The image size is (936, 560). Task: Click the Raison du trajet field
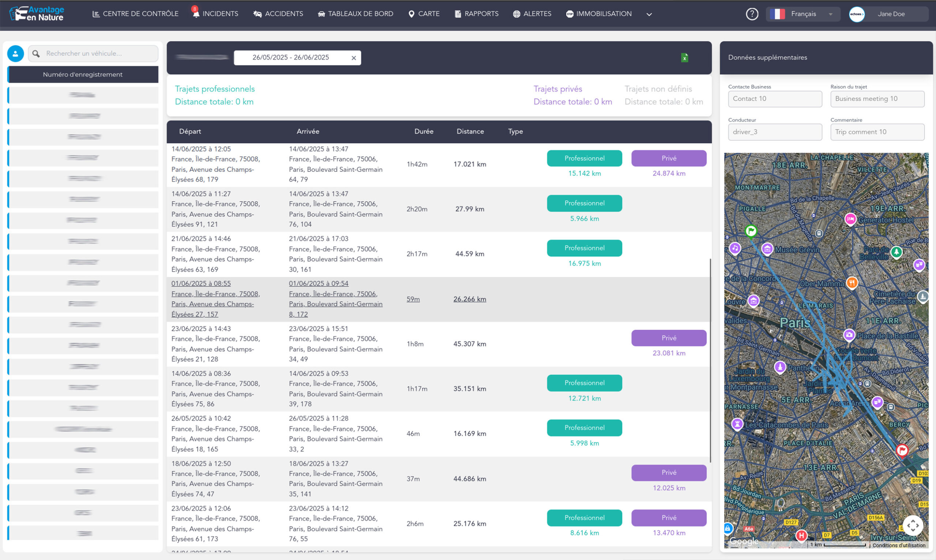[877, 98]
